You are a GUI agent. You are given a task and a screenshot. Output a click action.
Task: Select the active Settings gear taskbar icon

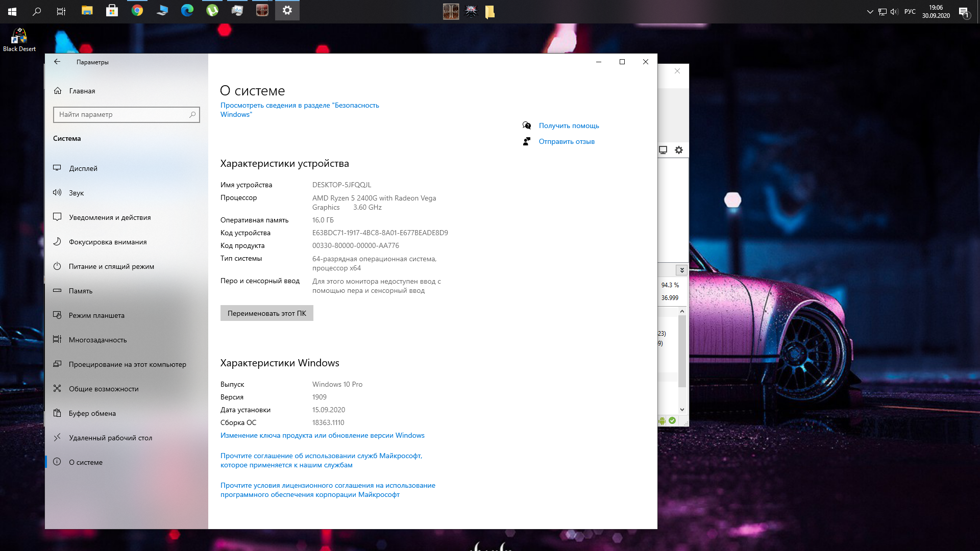point(287,11)
